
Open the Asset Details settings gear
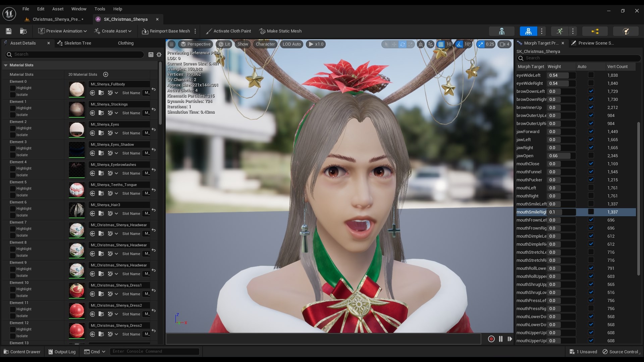pyautogui.click(x=159, y=55)
